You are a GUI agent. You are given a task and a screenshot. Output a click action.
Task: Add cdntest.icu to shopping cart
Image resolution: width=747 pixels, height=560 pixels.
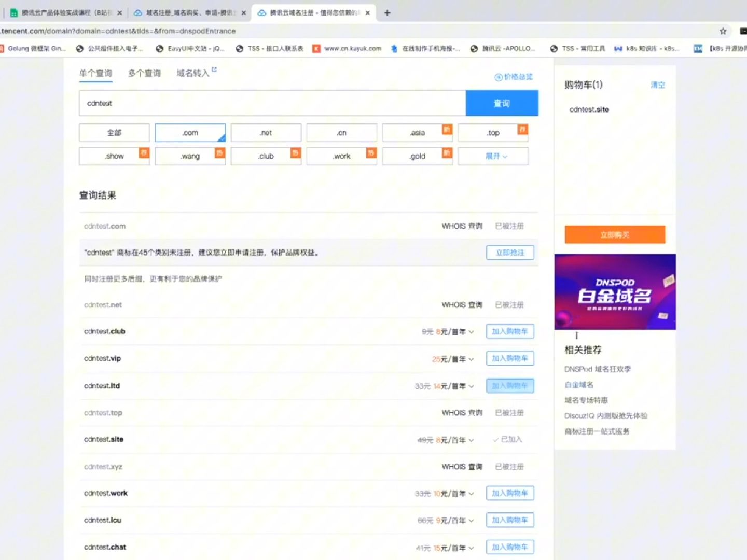tap(510, 520)
